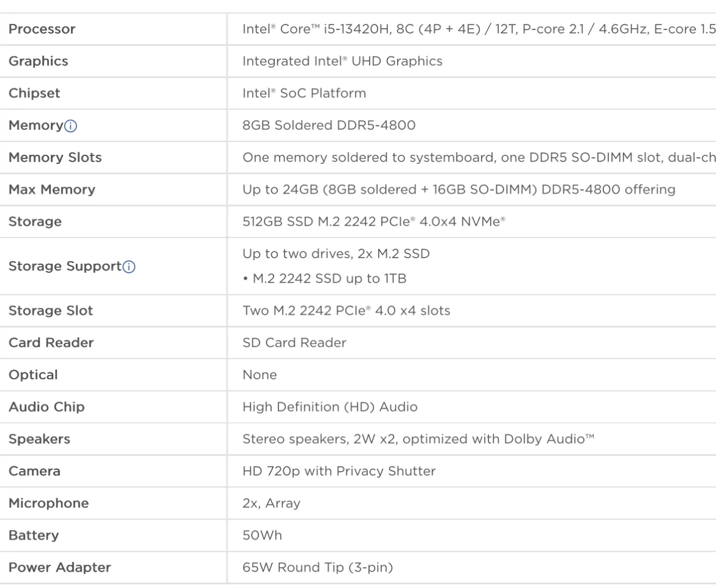Click the HD 720p with Privacy Shutter value
The width and height of the screenshot is (716, 588).
coord(339,471)
